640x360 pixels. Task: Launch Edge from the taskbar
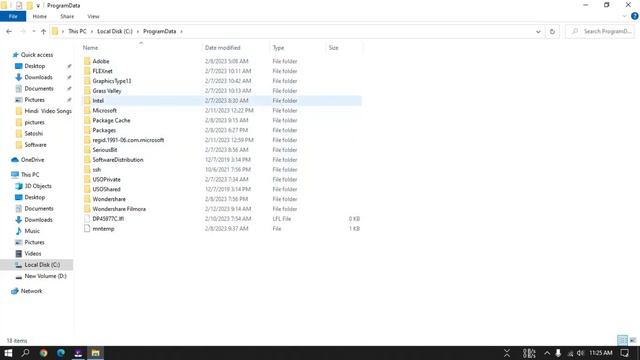[x=61, y=353]
